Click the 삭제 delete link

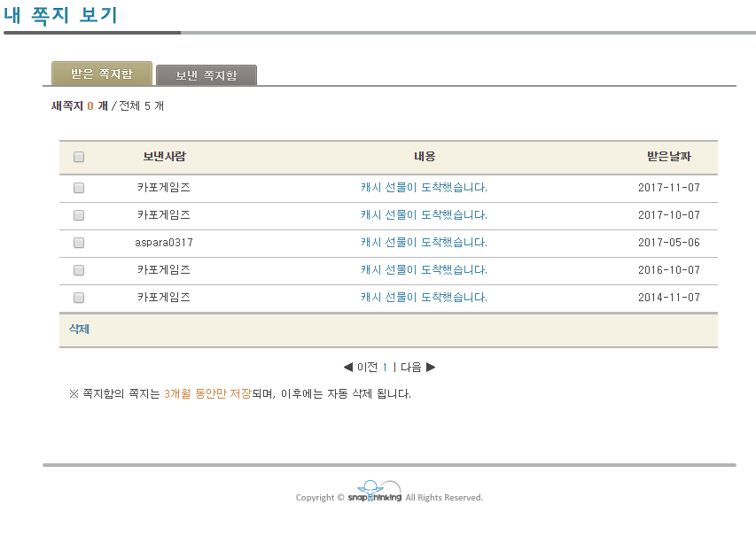79,330
